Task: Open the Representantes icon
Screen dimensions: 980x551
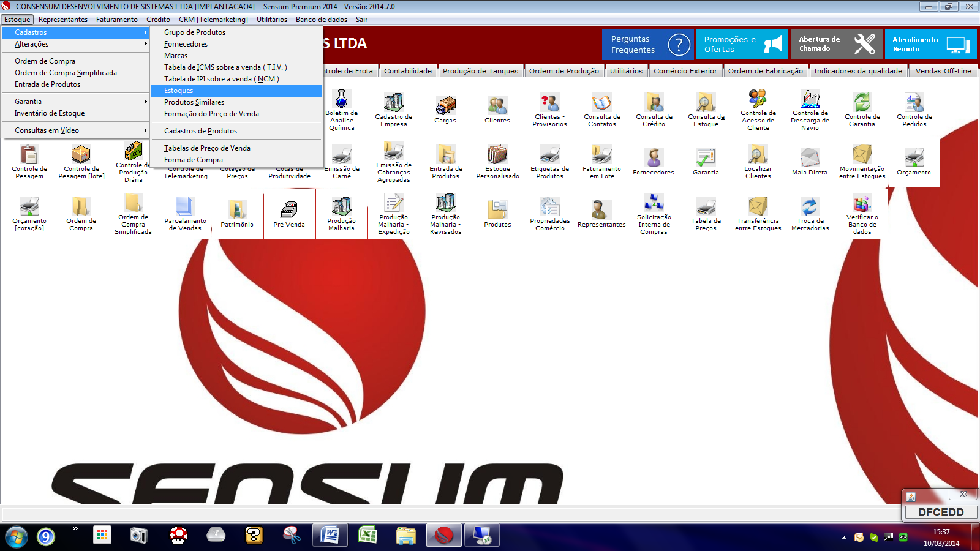Action: [x=601, y=214]
